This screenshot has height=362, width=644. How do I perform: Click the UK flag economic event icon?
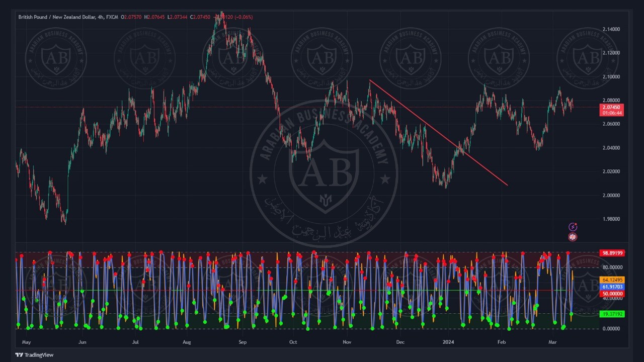coord(573,237)
